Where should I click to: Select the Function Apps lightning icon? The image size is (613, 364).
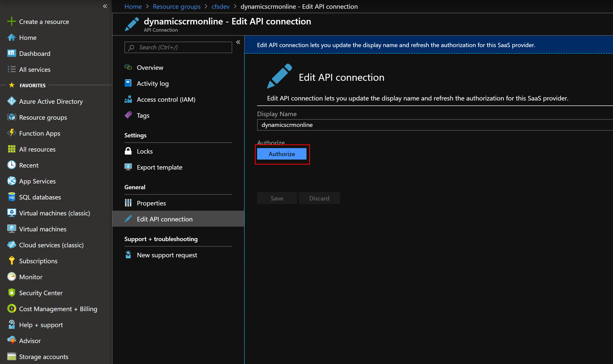tap(11, 133)
